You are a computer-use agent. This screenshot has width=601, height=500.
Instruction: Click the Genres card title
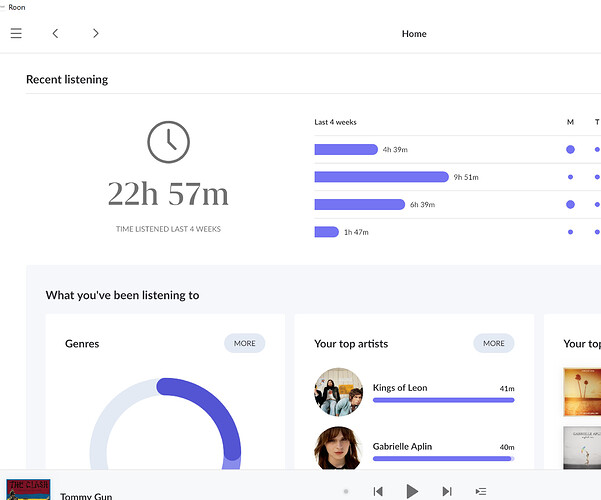82,344
